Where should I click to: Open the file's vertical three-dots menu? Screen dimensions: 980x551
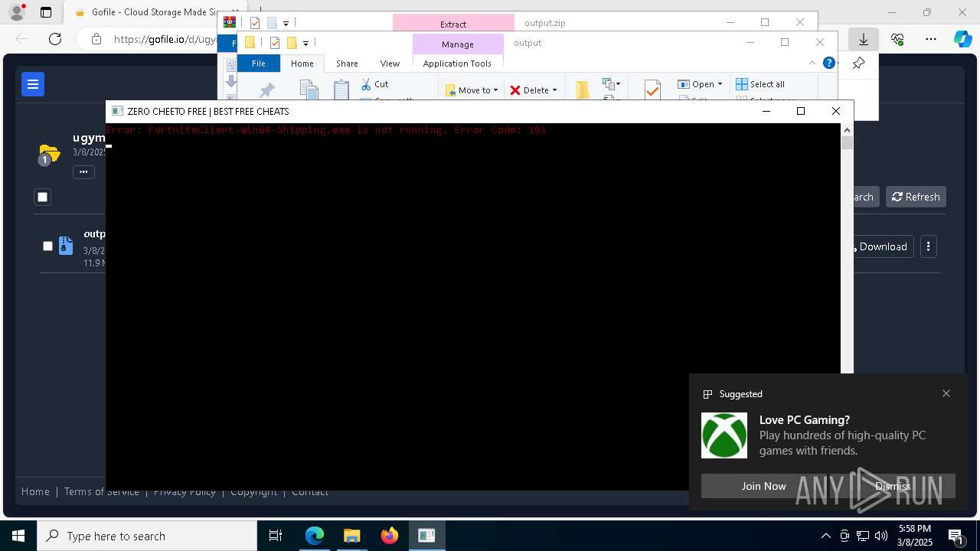(928, 246)
